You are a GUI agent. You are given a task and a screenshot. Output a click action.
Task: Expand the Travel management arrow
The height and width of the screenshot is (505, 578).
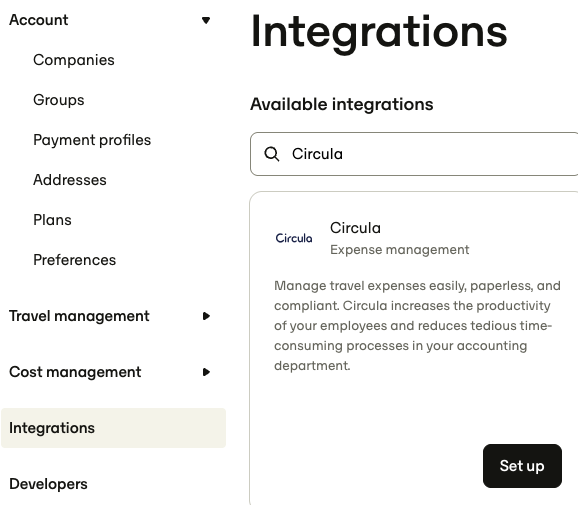point(206,316)
